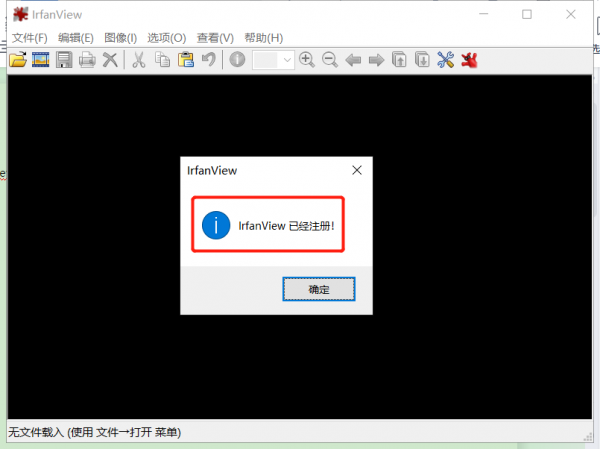
Task: Click the blue info icon in dialog
Action: coord(216,225)
